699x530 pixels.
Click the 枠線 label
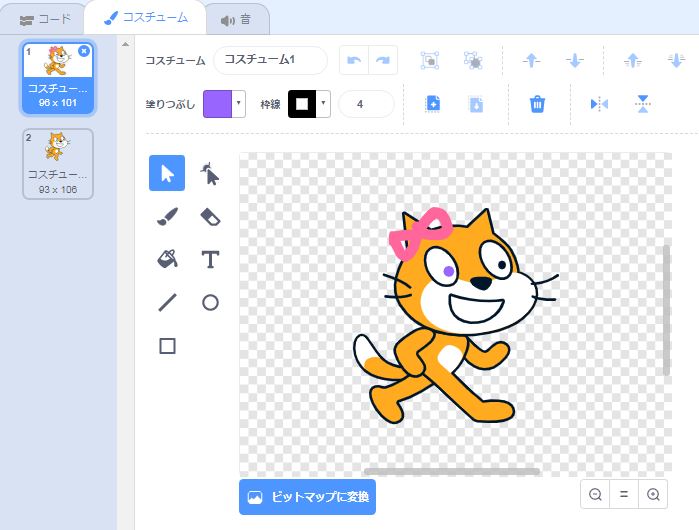[270, 104]
